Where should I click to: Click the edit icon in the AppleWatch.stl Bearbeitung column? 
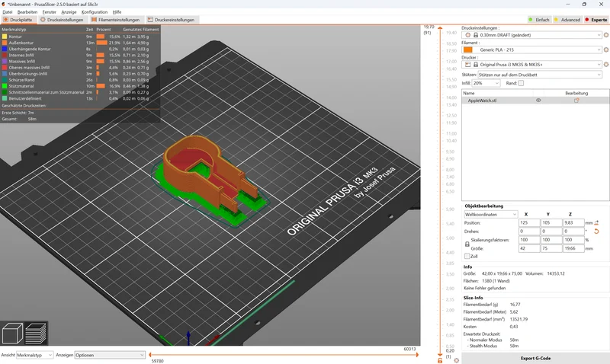pos(576,101)
